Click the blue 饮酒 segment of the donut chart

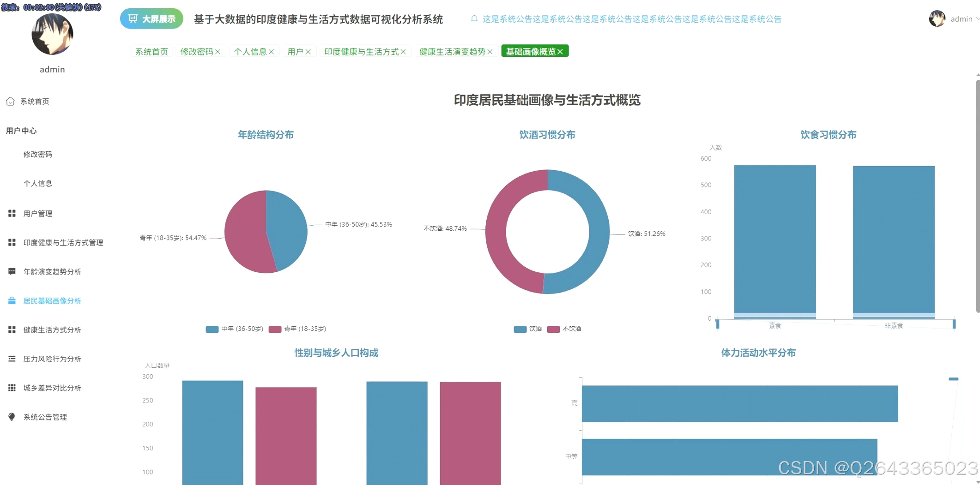pyautogui.click(x=599, y=232)
